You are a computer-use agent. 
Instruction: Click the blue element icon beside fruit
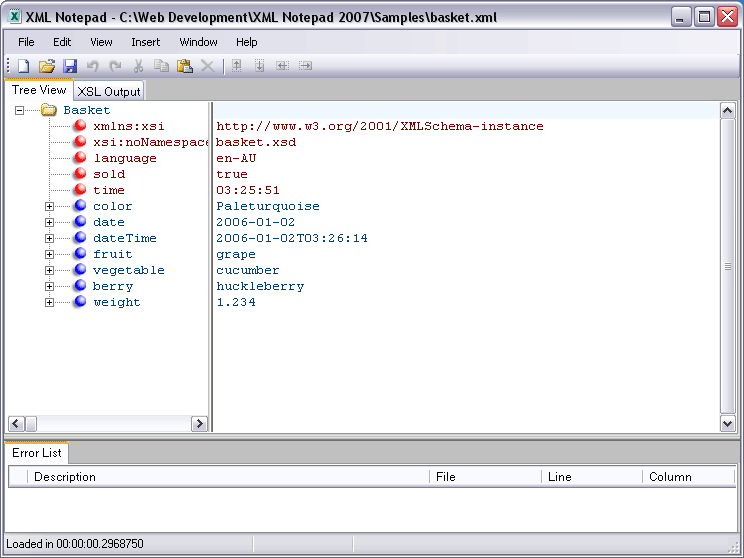80,253
